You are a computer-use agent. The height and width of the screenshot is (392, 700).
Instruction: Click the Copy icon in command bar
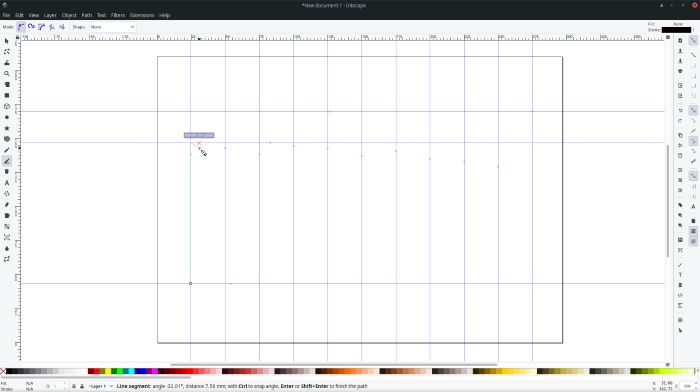coord(680,135)
